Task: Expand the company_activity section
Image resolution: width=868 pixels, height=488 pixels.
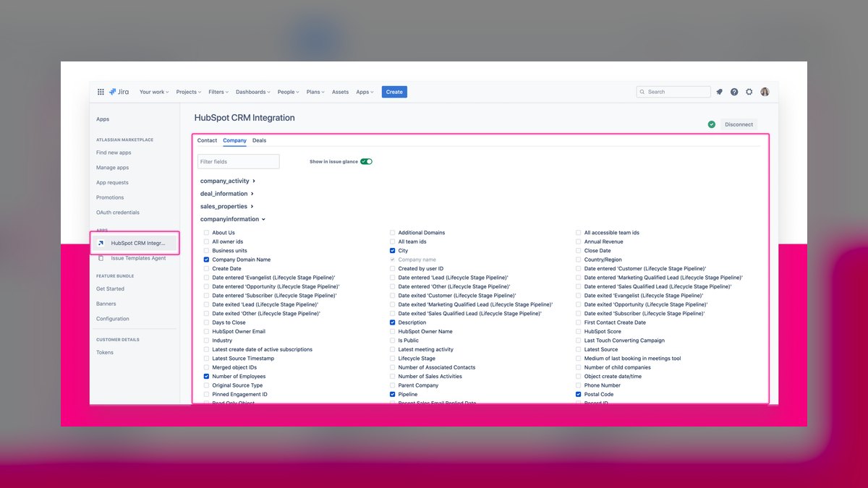Action: (x=228, y=181)
